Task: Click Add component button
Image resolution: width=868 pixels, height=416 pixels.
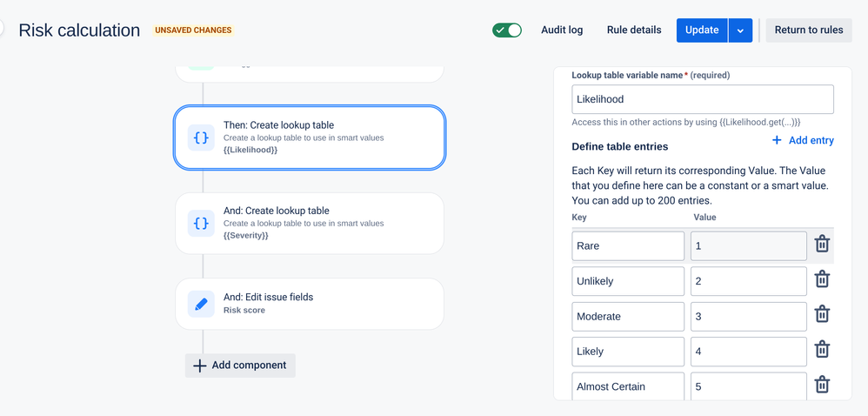Action: pyautogui.click(x=240, y=366)
